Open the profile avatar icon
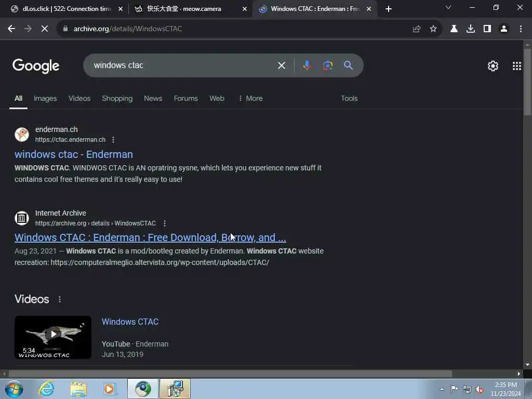The height and width of the screenshot is (399, 532). [x=504, y=29]
